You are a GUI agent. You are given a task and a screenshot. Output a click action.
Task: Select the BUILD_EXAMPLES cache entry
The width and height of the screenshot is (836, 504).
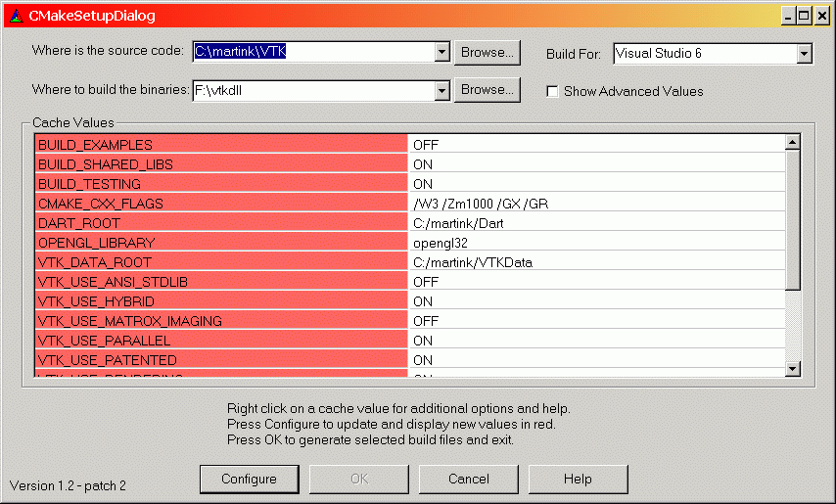point(221,145)
